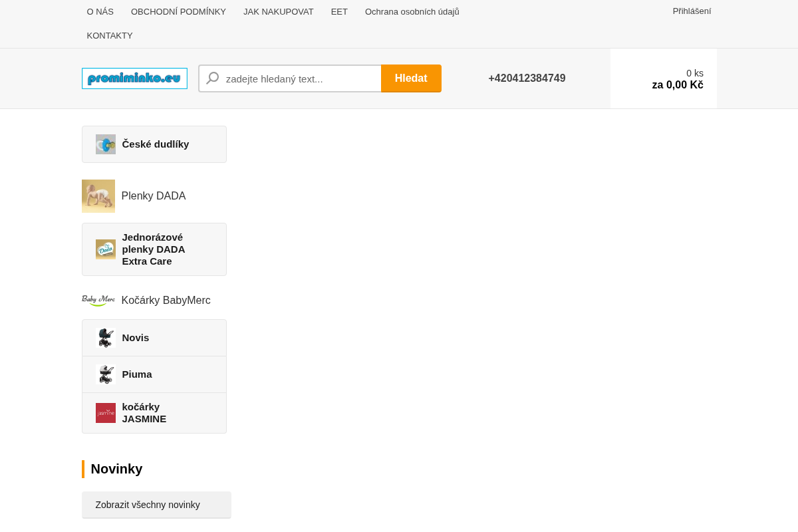Viewport: 798px width, 532px height.
Task: Click the DADA Extra Care icon
Action: (106, 249)
